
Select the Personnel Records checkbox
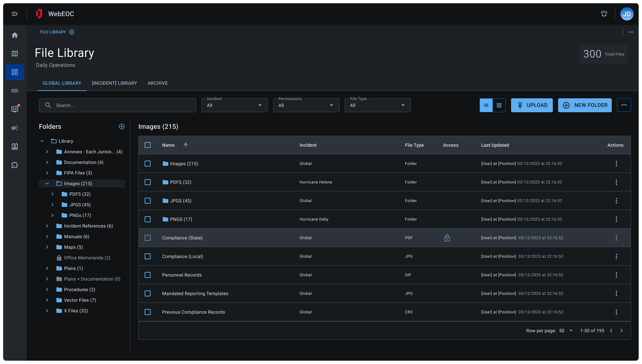[148, 275]
